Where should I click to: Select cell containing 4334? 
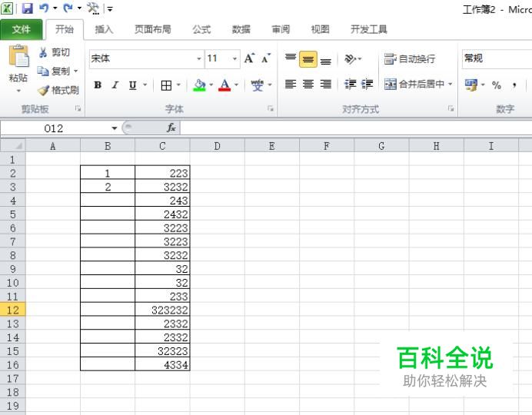click(162, 364)
